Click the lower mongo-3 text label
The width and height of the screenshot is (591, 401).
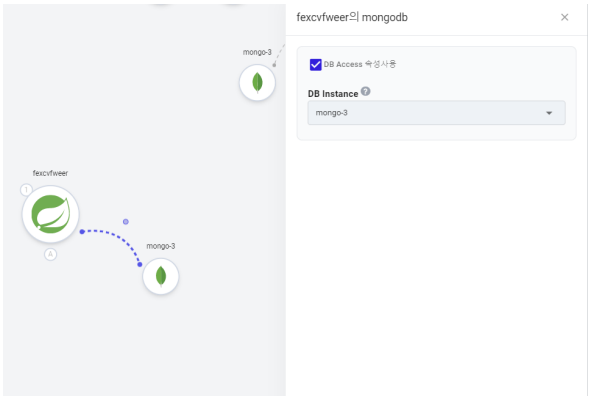(x=161, y=246)
